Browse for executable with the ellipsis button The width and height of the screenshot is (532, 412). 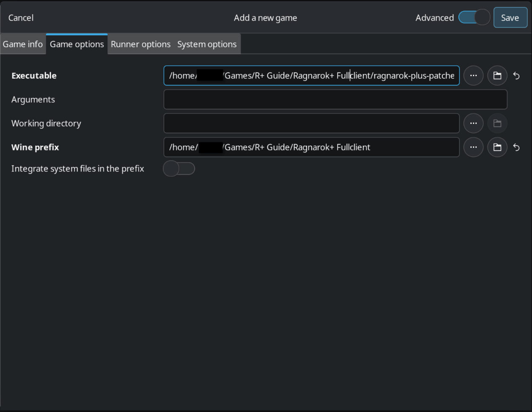click(473, 75)
